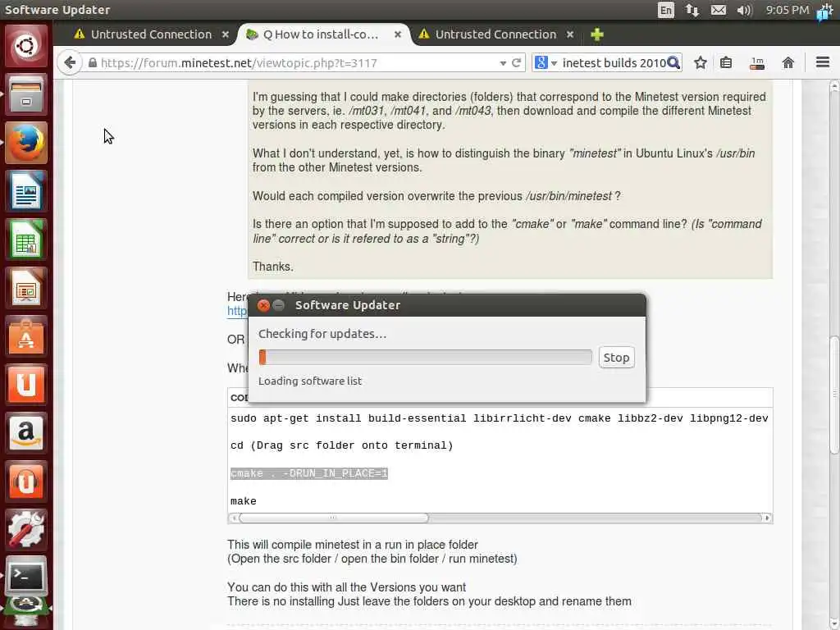This screenshot has width=840, height=630.
Task: Open keyboard layout En indicator
Action: [665, 10]
